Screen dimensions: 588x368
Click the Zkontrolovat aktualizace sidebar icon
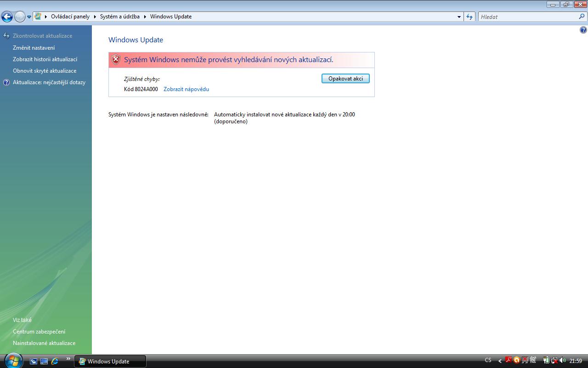tap(6, 36)
